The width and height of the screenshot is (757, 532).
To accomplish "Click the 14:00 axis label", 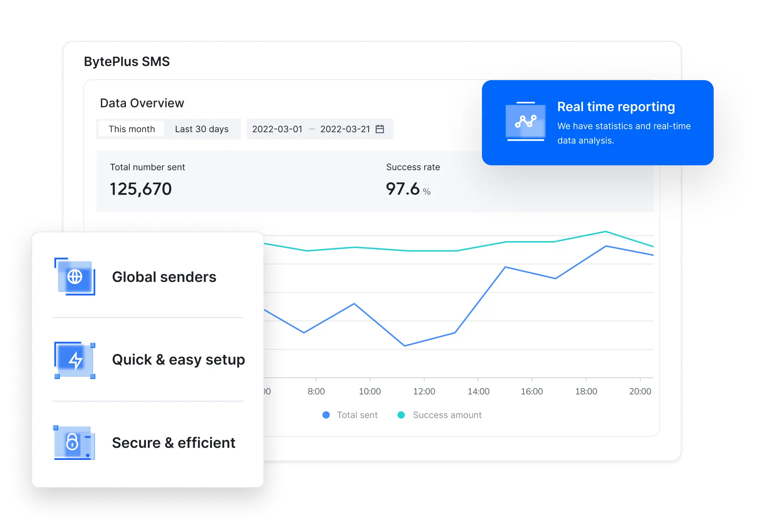I will [x=478, y=391].
